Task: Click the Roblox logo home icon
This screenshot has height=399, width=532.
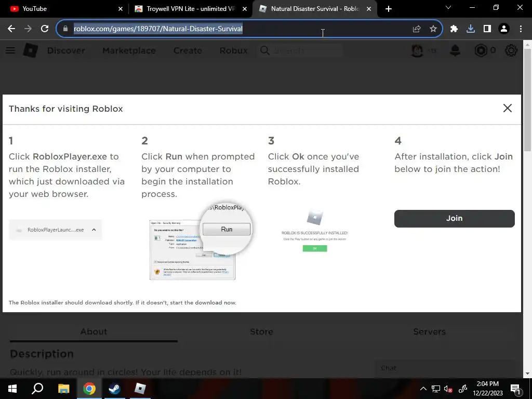Action: tap(31, 50)
